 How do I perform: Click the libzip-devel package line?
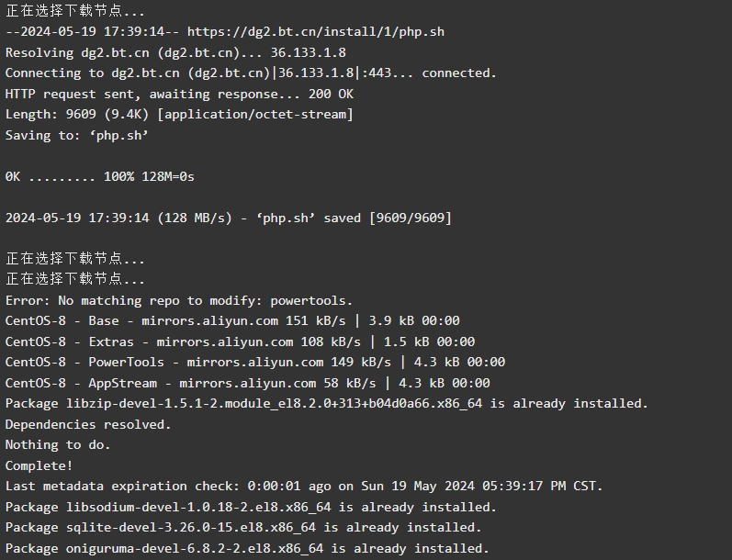(x=327, y=403)
